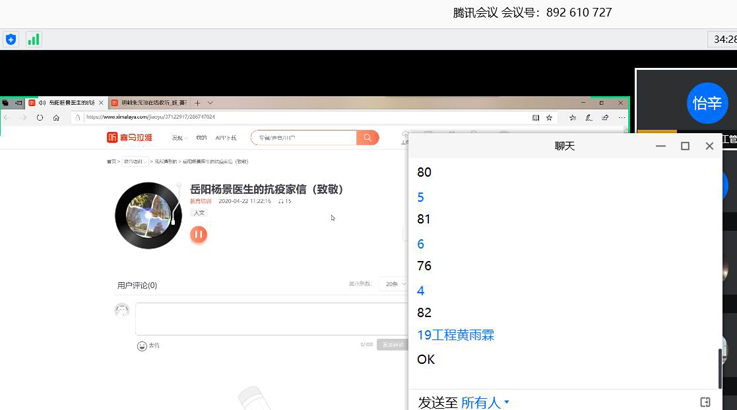Click the Ximalaya orange logo

tap(130, 138)
